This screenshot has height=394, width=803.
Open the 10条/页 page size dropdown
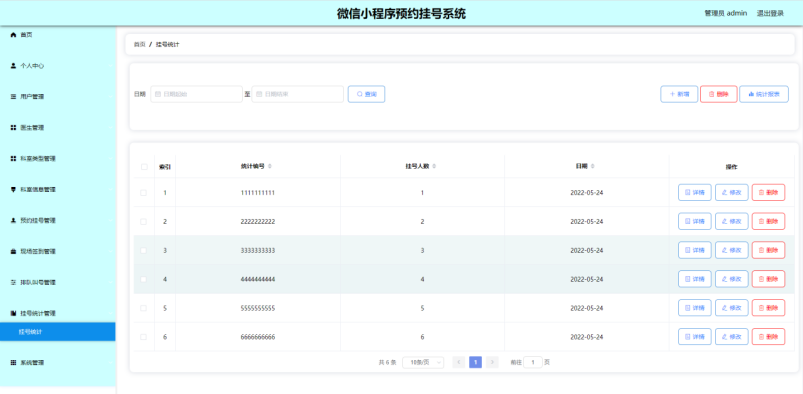pyautogui.click(x=423, y=362)
